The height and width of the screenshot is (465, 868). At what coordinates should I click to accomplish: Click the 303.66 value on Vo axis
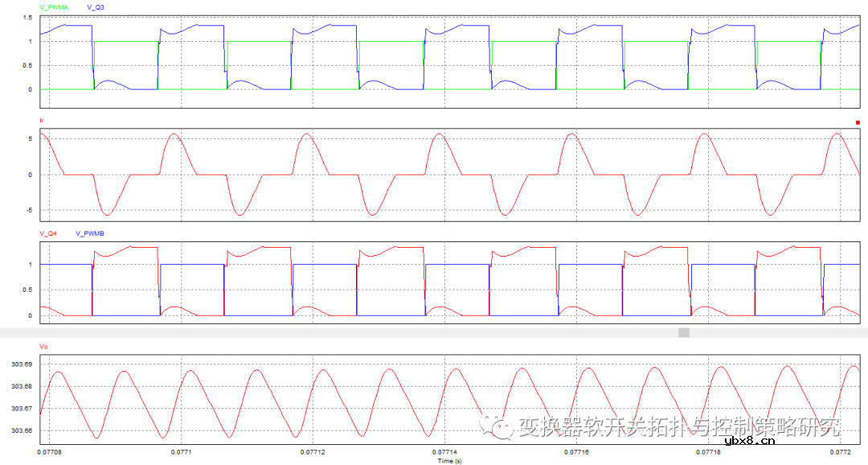pos(22,431)
